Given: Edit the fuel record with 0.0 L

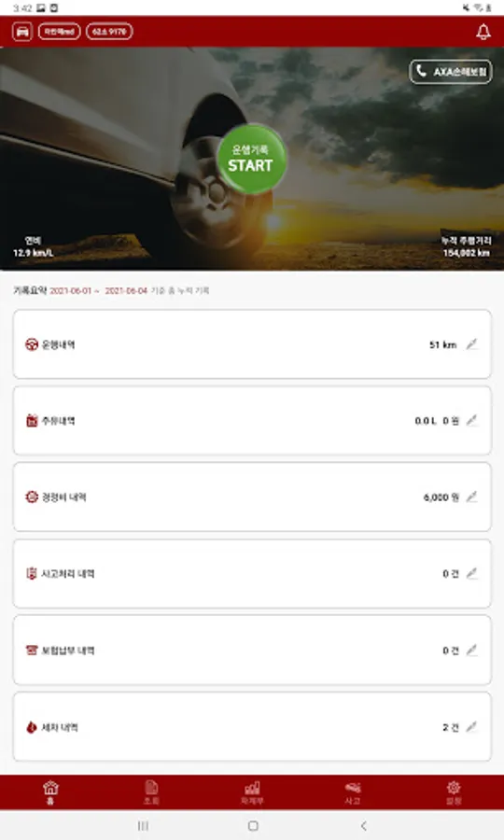Looking at the screenshot, I should [x=471, y=421].
